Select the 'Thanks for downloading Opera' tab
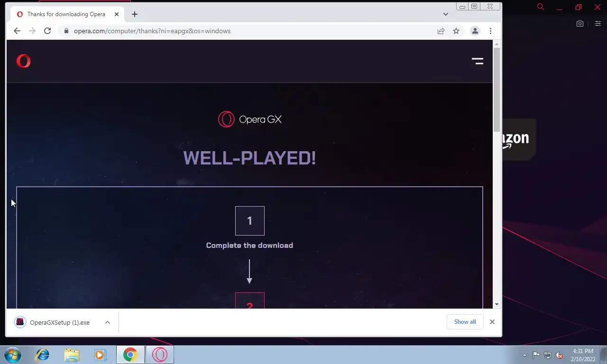The image size is (607, 364). [67, 14]
